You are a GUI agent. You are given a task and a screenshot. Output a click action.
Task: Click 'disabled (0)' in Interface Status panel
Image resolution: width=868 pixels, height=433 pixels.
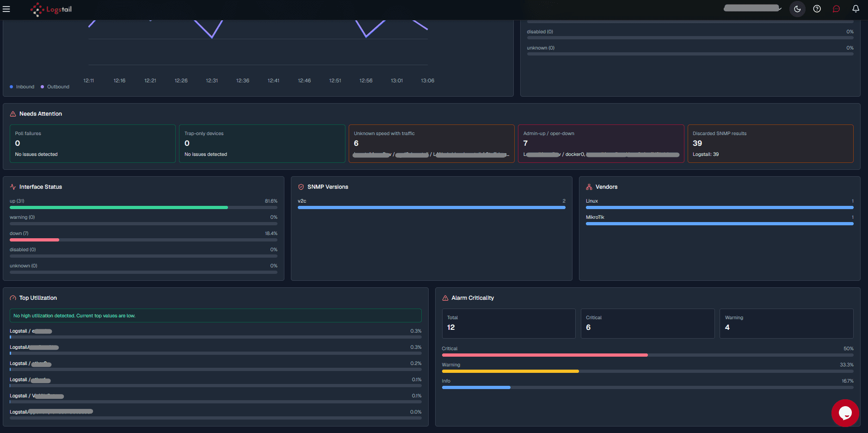pyautogui.click(x=23, y=250)
